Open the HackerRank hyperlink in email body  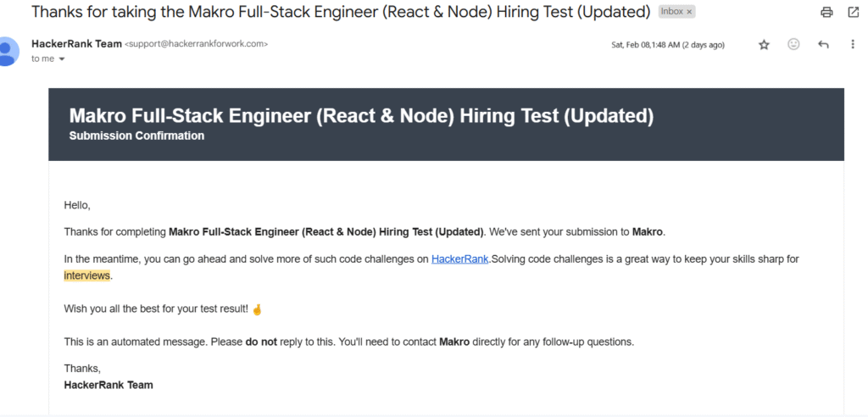(460, 259)
